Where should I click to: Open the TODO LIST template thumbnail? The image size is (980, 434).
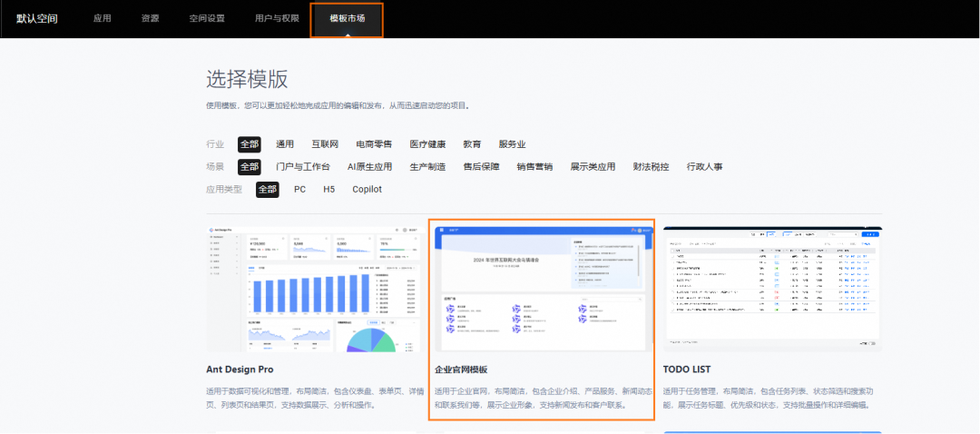tap(772, 289)
